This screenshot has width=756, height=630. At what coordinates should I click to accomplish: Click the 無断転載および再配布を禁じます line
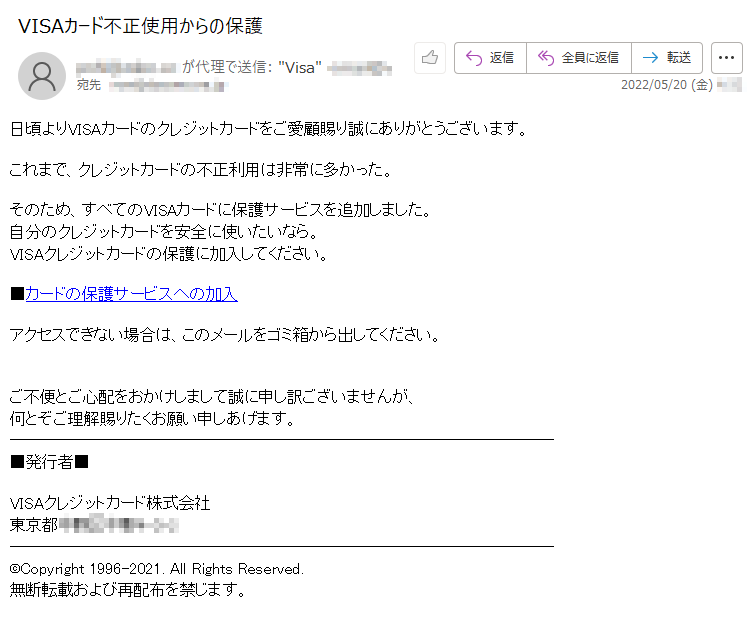[x=128, y=590]
